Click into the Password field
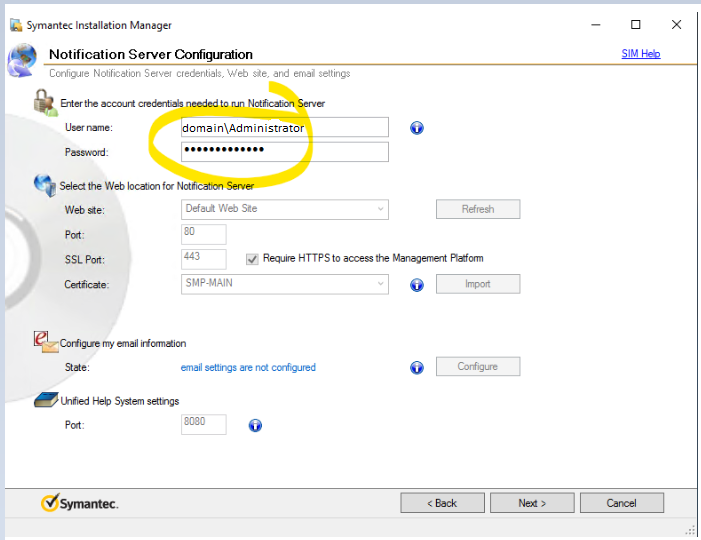 285,152
